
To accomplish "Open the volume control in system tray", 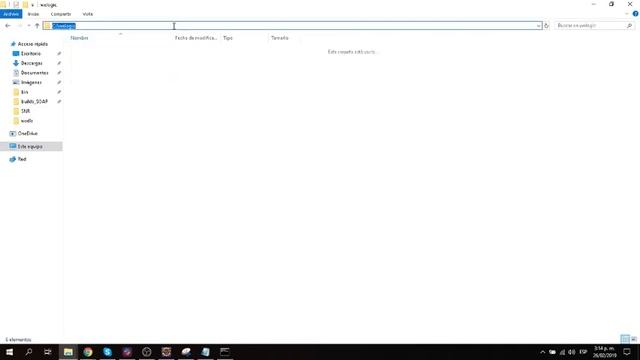I will click(572, 352).
